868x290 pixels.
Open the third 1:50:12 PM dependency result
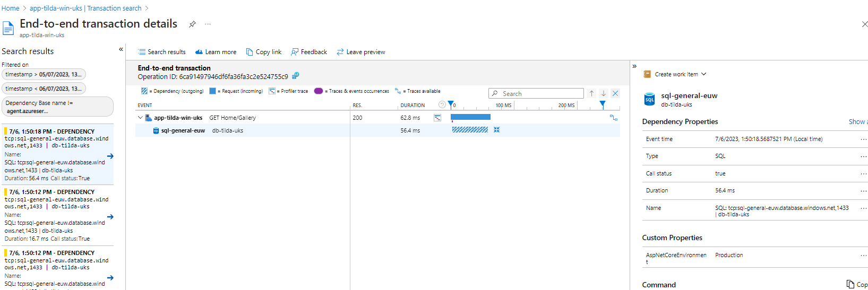pos(57,268)
